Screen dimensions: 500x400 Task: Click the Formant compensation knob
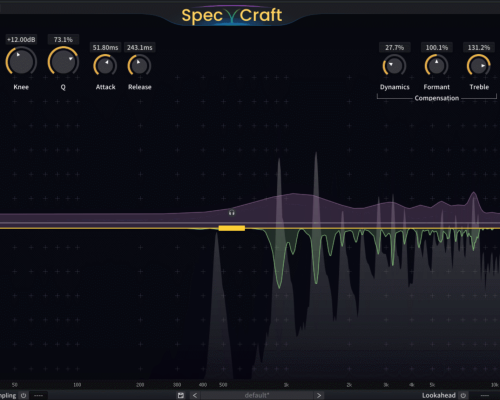click(436, 66)
